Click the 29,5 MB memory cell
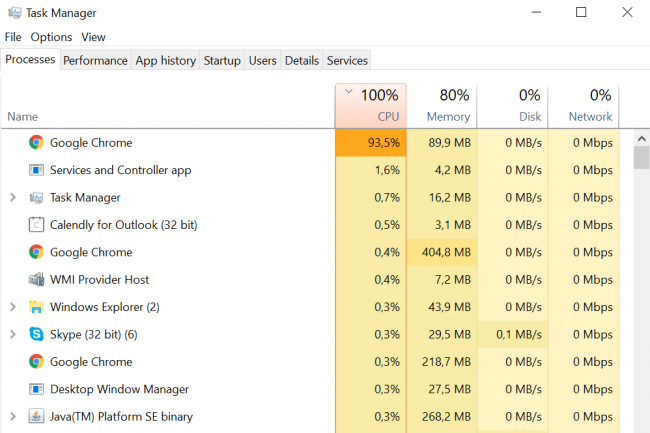 (442, 334)
